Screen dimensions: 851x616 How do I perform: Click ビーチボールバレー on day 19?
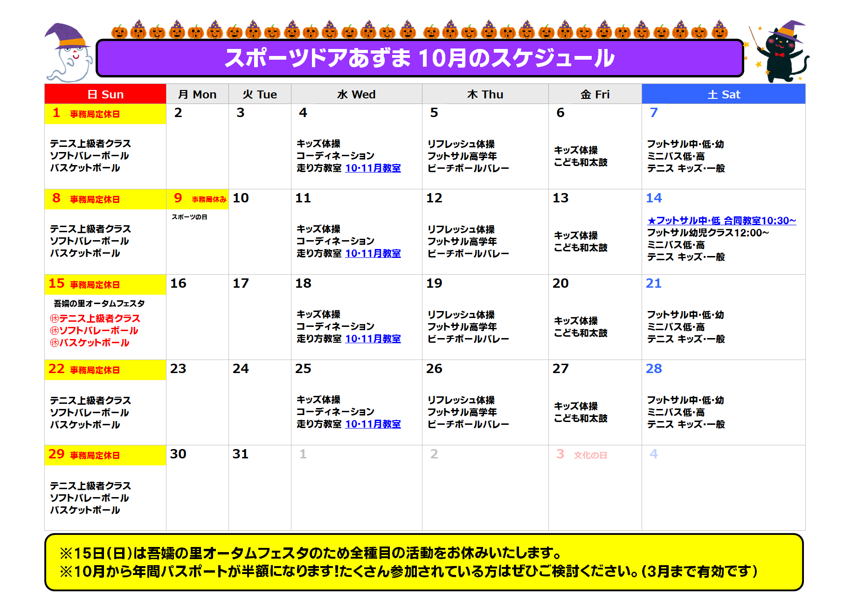[468, 339]
